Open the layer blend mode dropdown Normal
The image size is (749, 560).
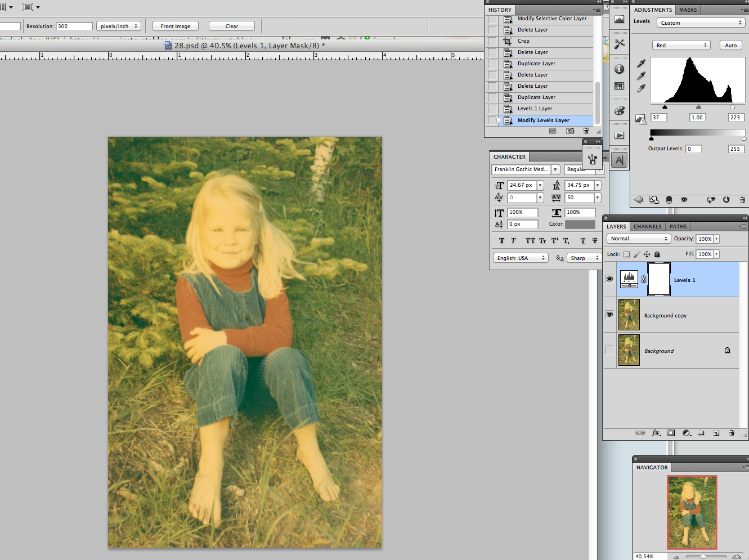639,239
